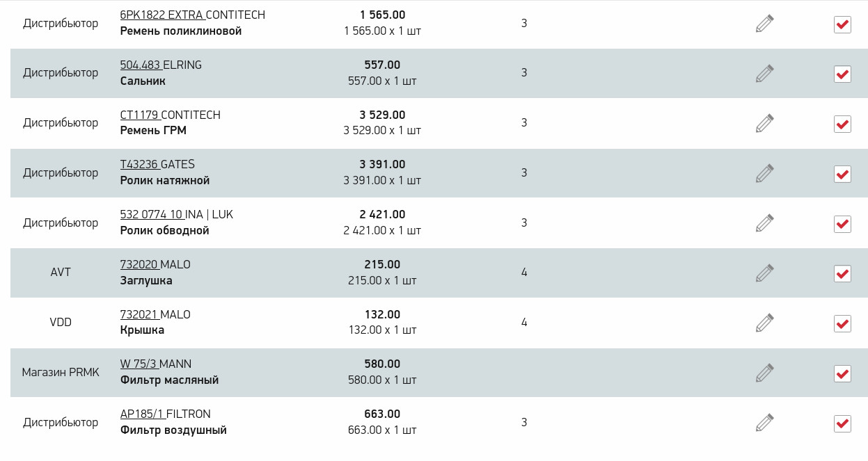Click pencil icon for Сальник ELRING row
This screenshot has height=461, width=868.
pos(764,73)
